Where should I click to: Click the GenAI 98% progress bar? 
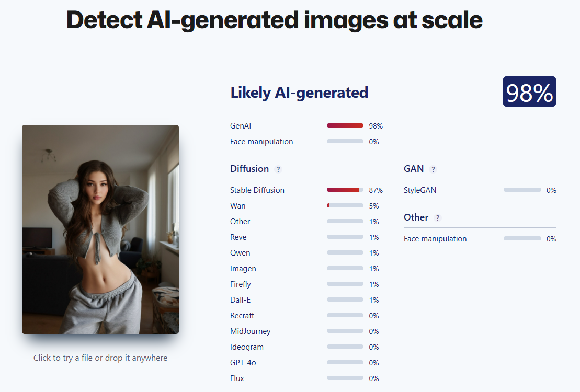point(345,126)
